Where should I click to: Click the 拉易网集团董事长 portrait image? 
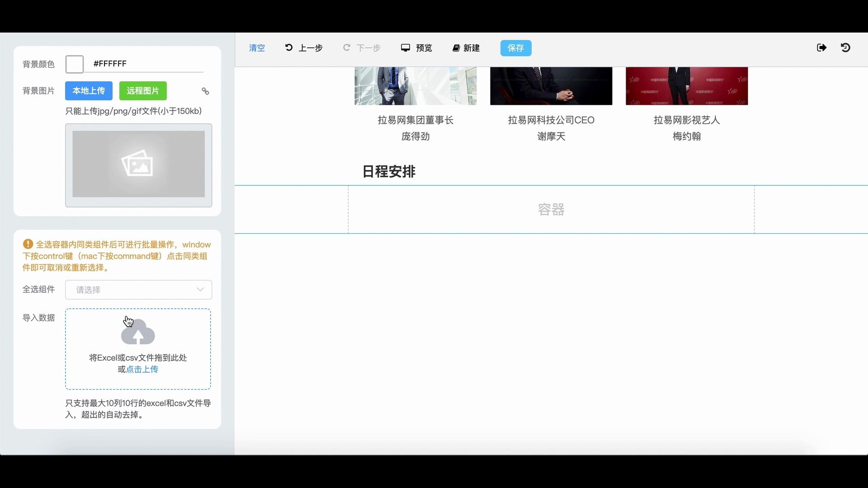click(415, 86)
